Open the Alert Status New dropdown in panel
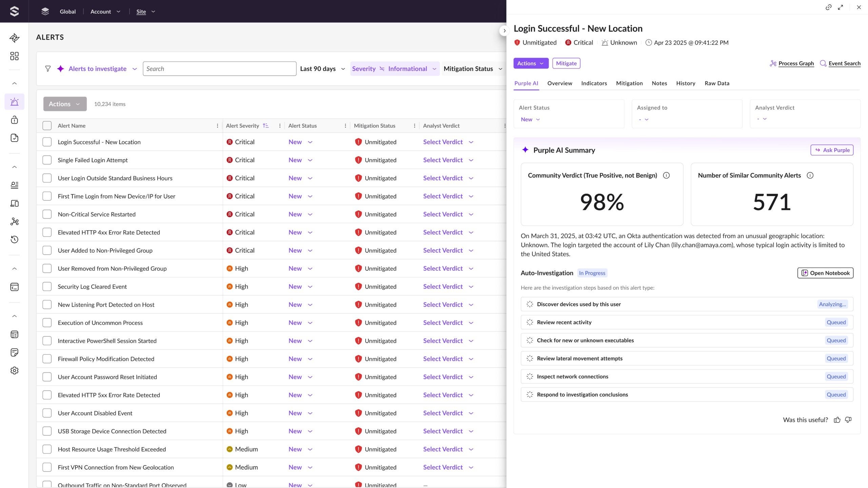868x488 pixels. click(530, 119)
